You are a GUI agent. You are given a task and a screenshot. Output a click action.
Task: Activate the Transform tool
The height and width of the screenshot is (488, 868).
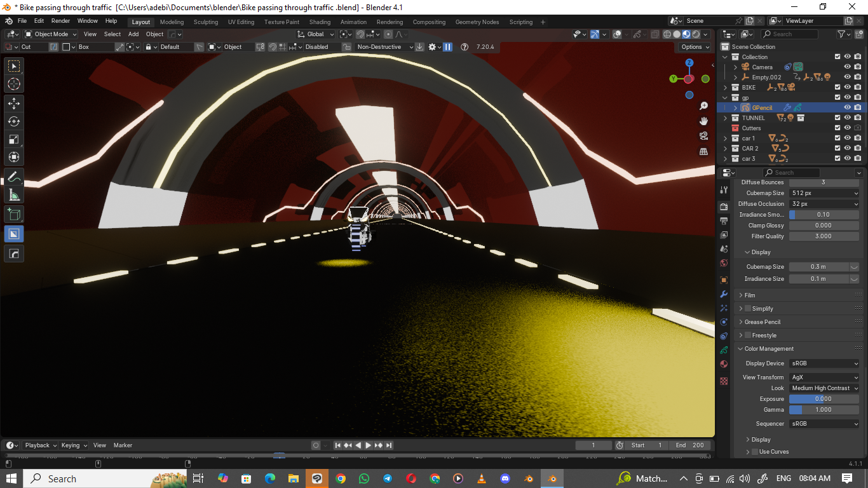pos(14,157)
